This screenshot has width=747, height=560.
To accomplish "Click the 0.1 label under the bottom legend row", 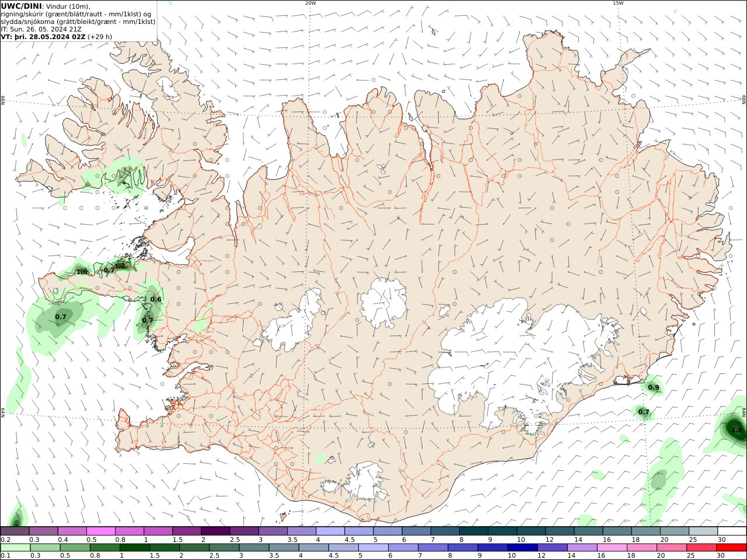I will coord(5,556).
